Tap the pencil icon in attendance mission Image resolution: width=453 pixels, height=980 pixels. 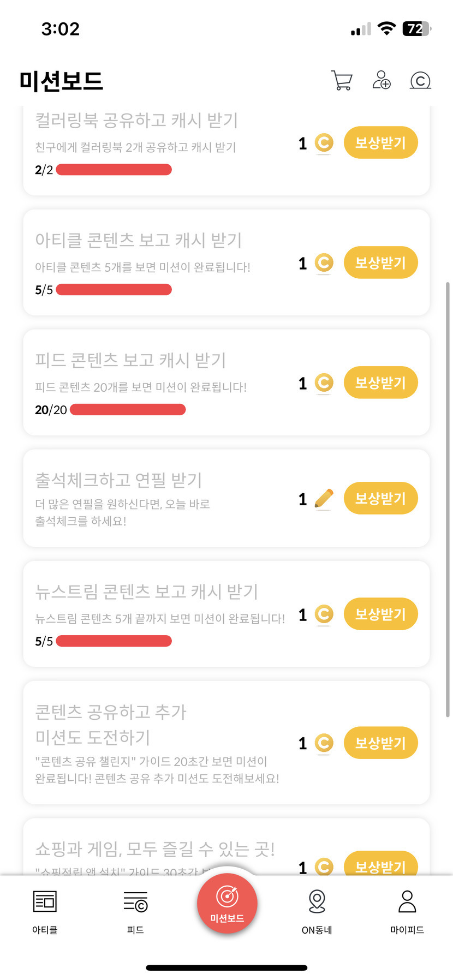324,499
